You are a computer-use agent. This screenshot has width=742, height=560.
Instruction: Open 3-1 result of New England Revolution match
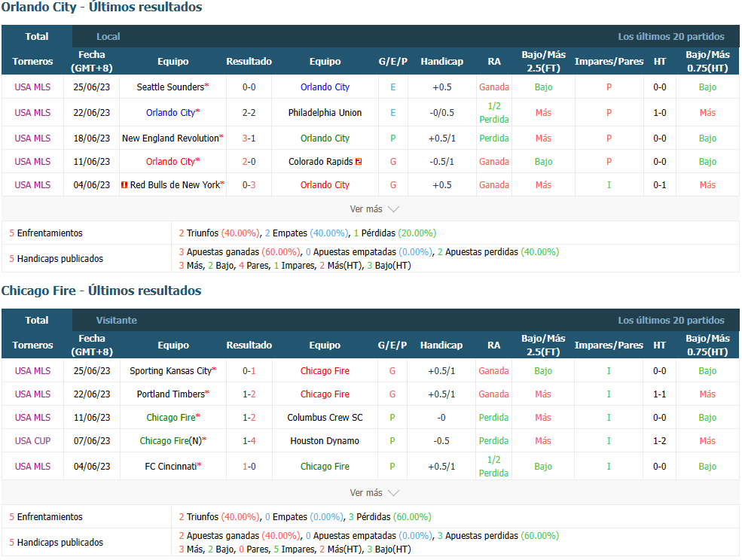pos(249,138)
